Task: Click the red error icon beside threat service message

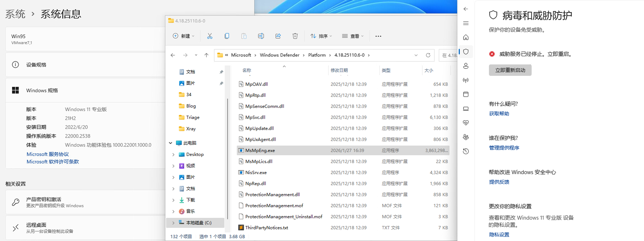Action: pos(492,54)
